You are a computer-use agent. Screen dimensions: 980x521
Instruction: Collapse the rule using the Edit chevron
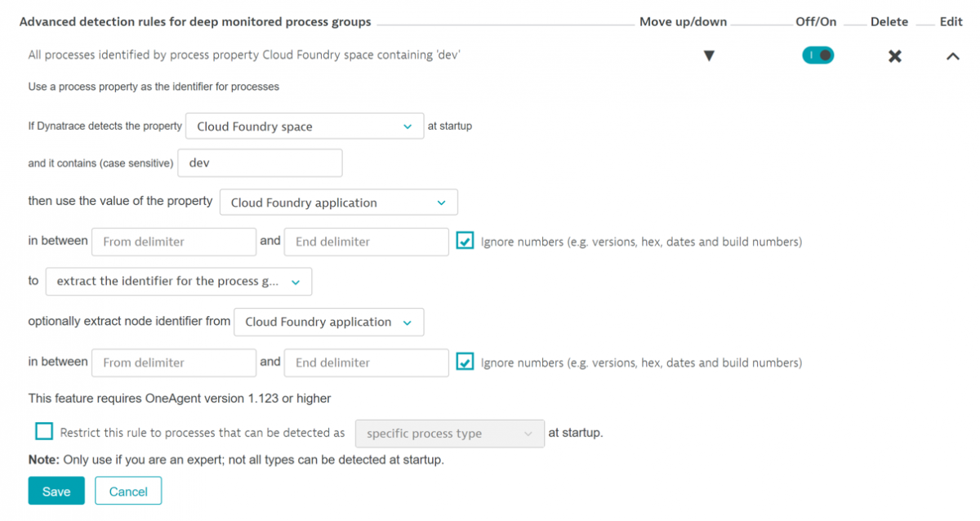[952, 56]
